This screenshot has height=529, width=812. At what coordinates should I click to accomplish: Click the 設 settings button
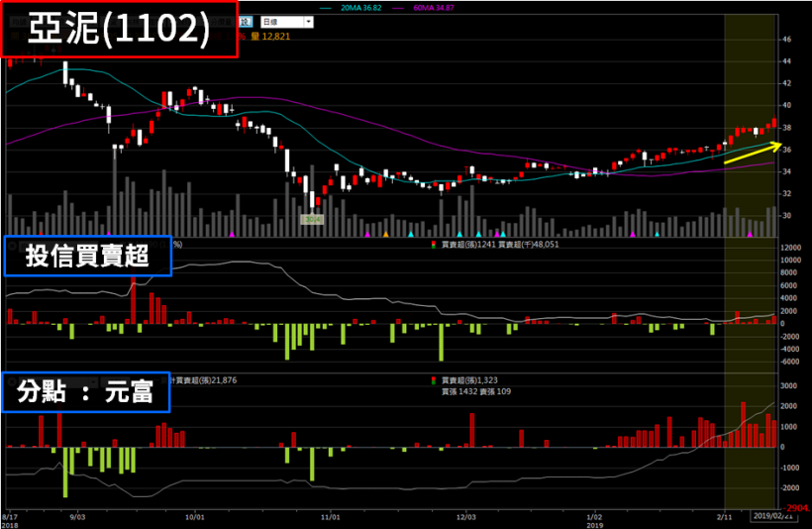click(246, 22)
